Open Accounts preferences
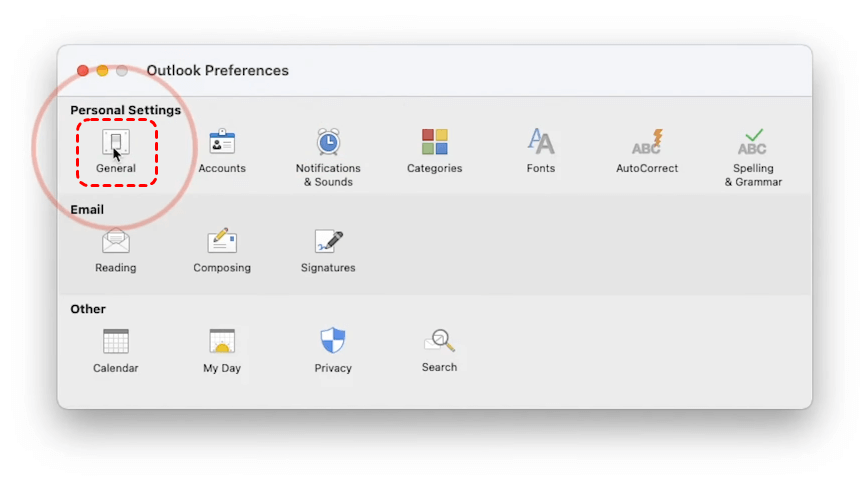867x478 pixels. [222, 143]
